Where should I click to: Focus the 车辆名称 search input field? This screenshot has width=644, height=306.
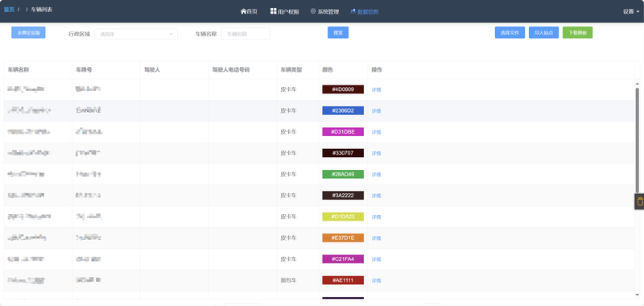coord(246,34)
